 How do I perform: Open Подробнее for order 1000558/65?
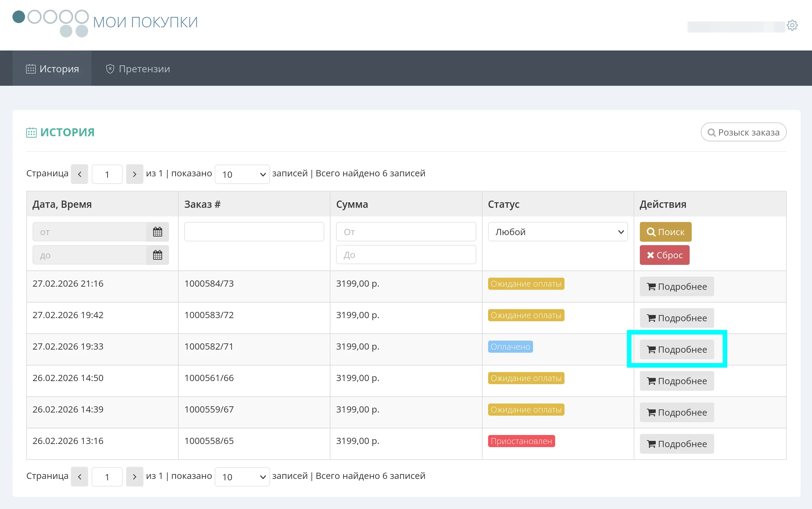point(676,444)
